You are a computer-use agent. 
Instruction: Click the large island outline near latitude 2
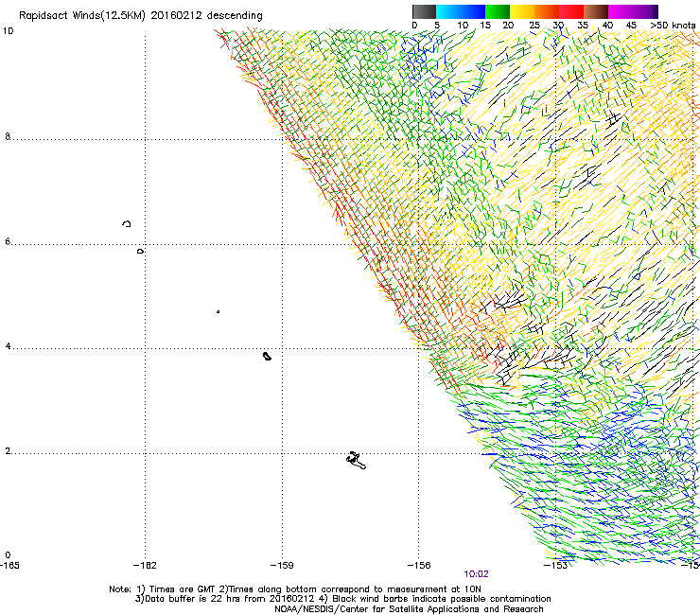357,461
